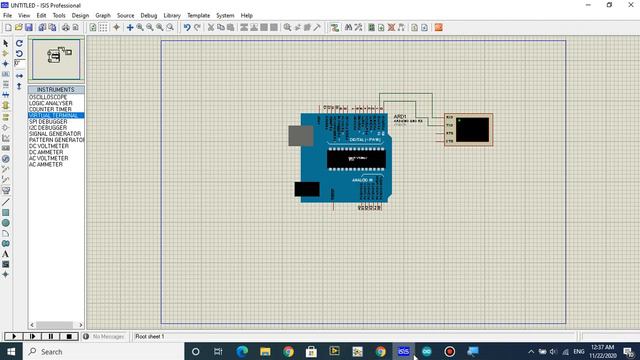Open the Arduino IDE from taskbar

coord(427,351)
